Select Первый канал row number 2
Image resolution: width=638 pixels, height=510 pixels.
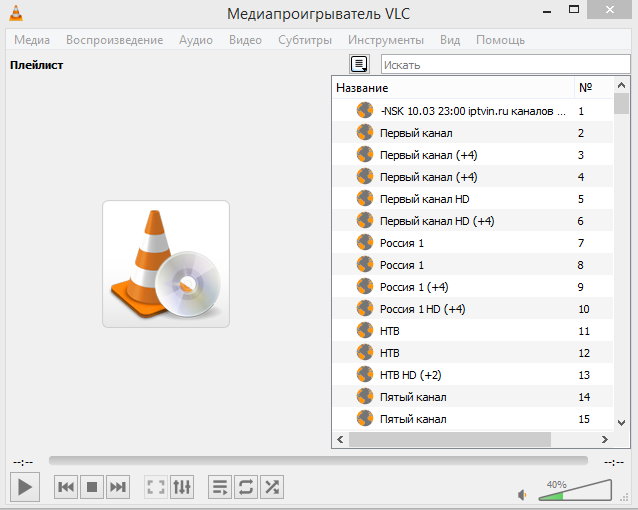pyautogui.click(x=473, y=133)
